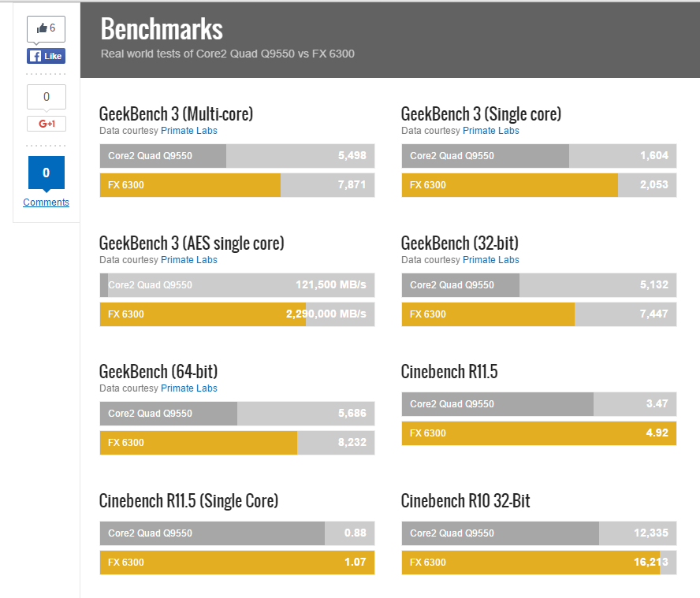
Task: Click the FX 6300 bar scoring 7,871
Action: (x=237, y=185)
